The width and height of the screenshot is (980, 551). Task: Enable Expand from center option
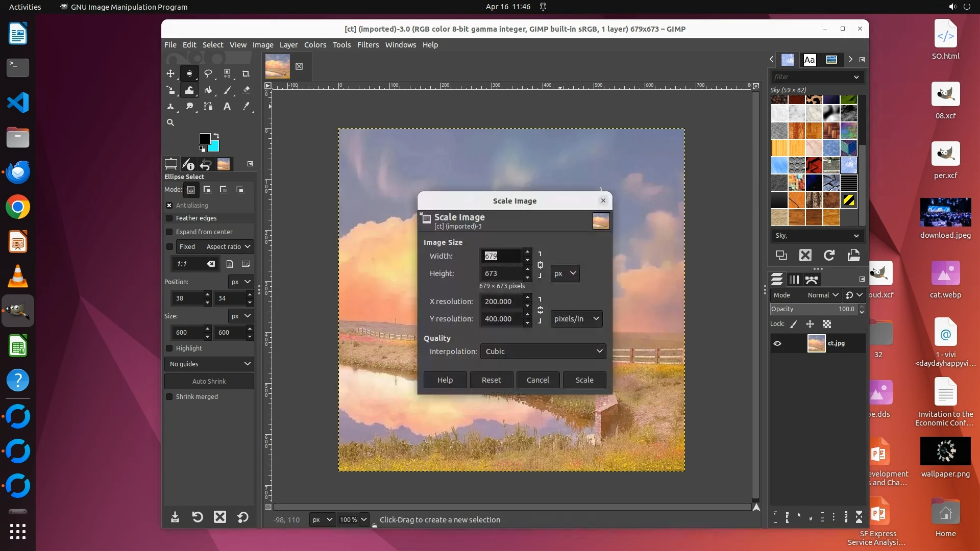[169, 232]
